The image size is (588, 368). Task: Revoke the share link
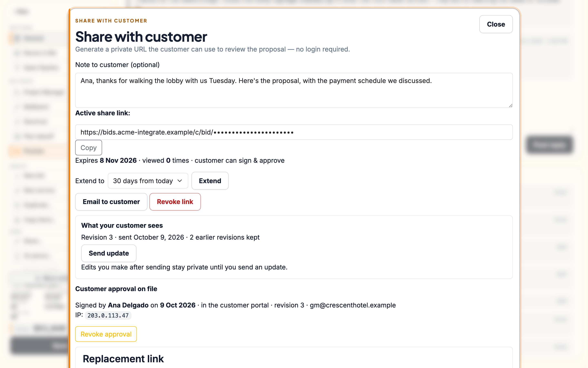175,202
